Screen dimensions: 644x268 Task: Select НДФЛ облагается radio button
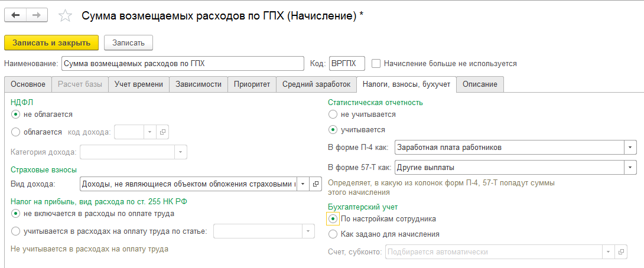coord(15,132)
